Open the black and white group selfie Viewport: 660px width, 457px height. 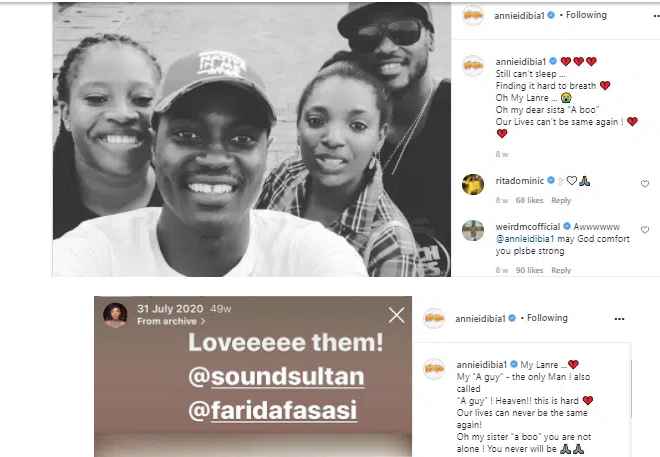[x=251, y=139]
